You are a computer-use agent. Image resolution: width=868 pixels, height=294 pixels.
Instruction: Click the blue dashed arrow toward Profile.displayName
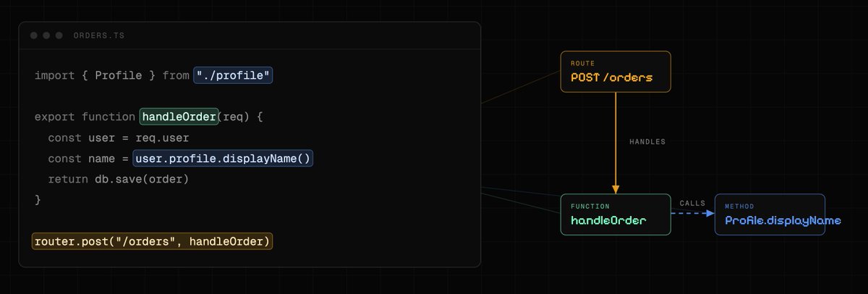tap(693, 215)
